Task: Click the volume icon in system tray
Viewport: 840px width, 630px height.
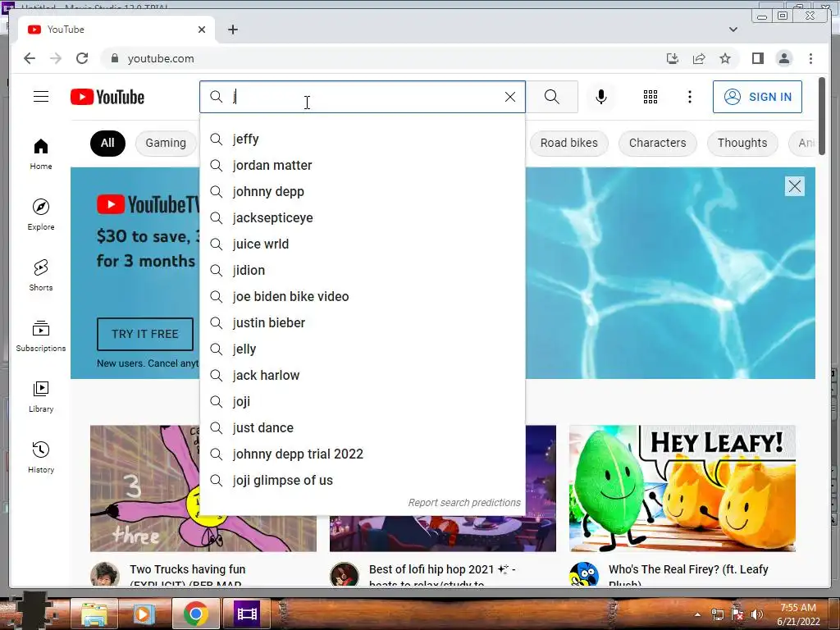Action: (756, 614)
